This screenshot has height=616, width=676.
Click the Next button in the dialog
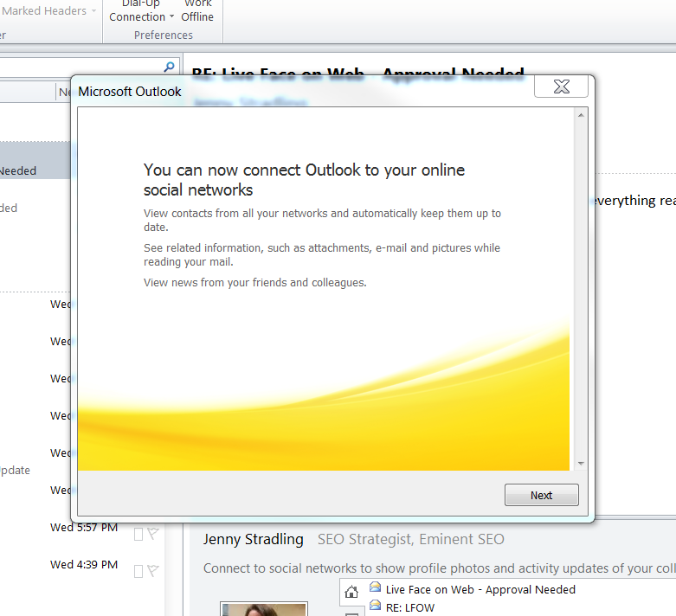[x=542, y=495]
